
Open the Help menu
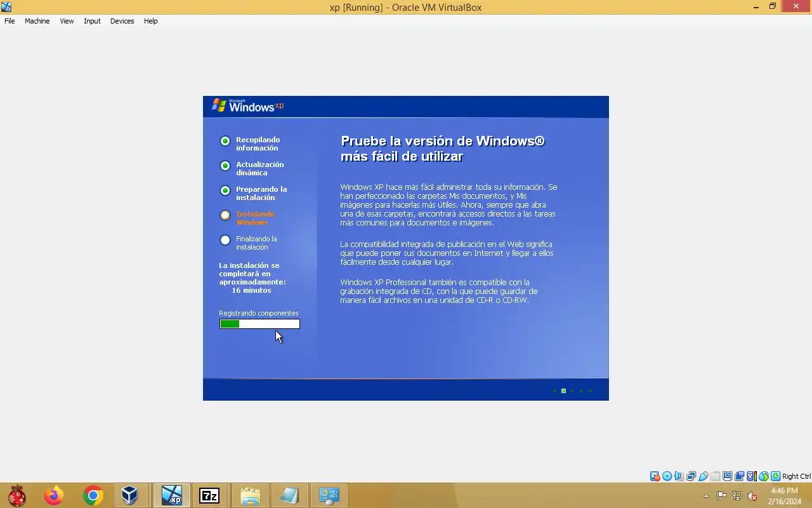click(x=150, y=21)
